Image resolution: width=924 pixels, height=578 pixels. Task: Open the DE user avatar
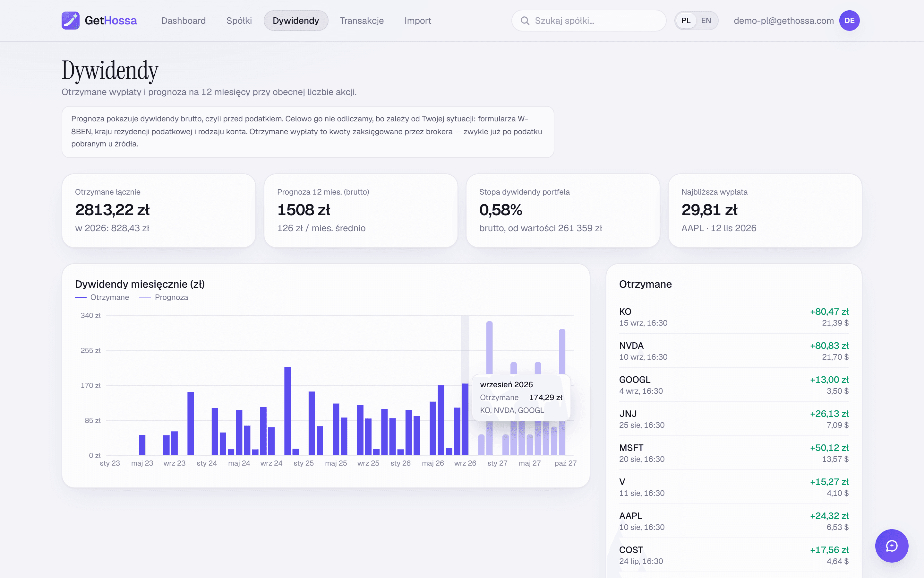[849, 21]
